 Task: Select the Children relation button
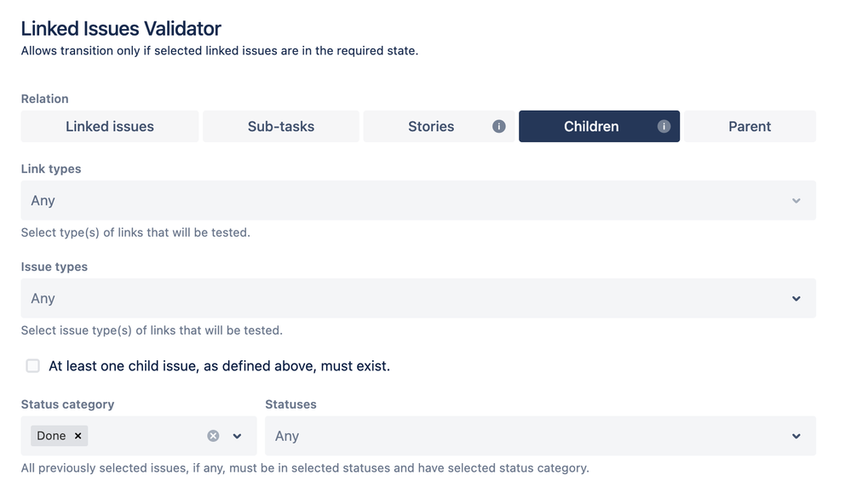(x=599, y=126)
